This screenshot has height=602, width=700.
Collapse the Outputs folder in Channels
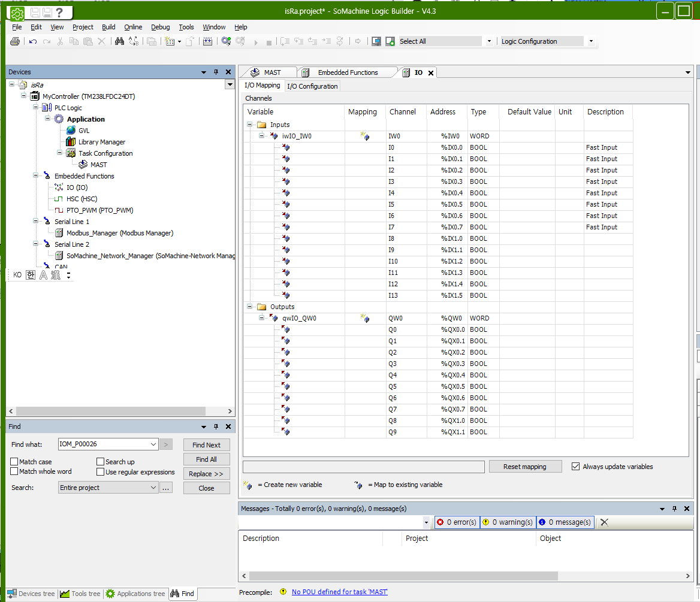coord(250,307)
